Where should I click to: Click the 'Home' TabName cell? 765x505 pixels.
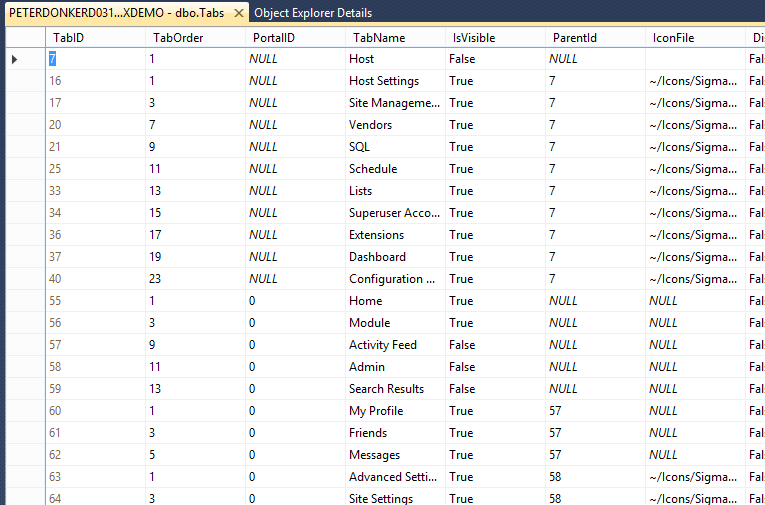395,301
